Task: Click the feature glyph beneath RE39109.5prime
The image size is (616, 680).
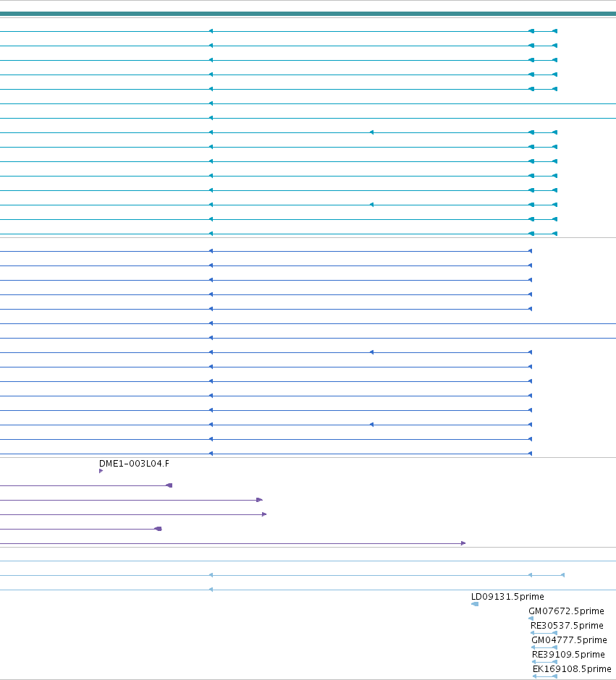Action: click(x=545, y=662)
